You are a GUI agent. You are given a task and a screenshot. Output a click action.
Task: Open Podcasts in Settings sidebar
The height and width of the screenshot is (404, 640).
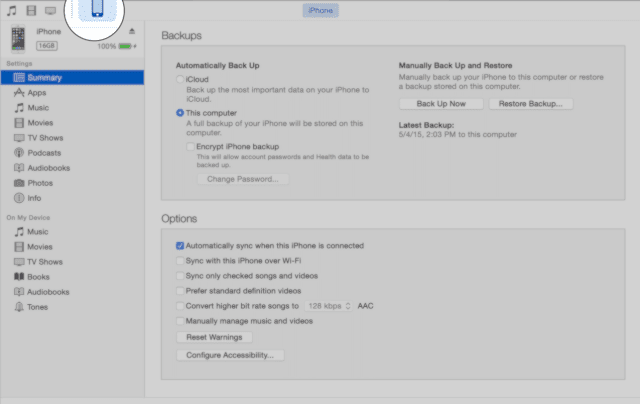72,153
